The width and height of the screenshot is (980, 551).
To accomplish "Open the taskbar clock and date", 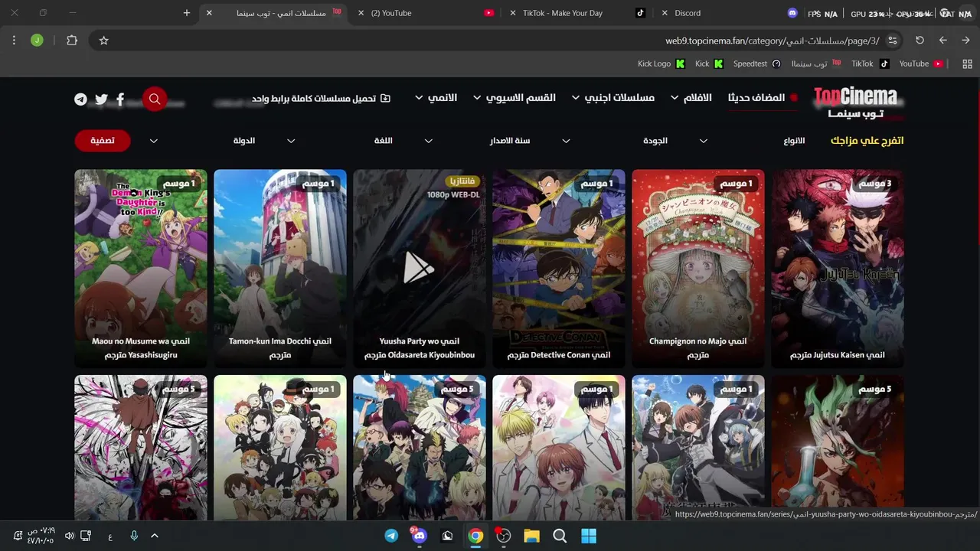I will pos(41,536).
